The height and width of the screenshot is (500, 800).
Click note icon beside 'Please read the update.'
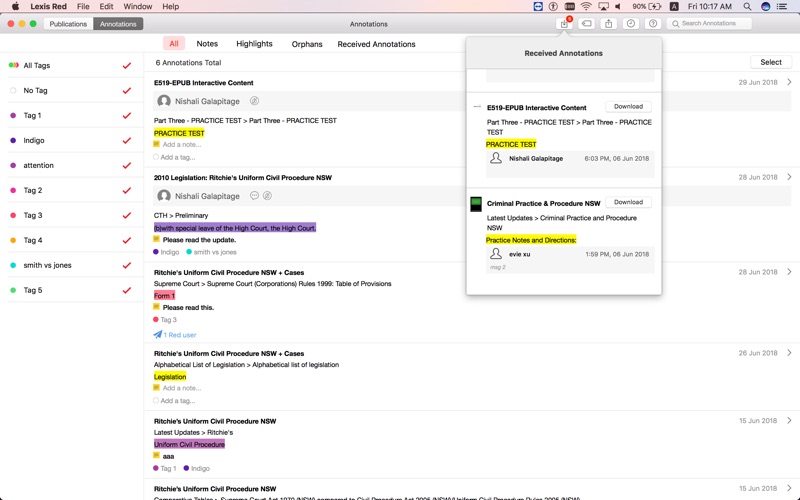[157, 239]
